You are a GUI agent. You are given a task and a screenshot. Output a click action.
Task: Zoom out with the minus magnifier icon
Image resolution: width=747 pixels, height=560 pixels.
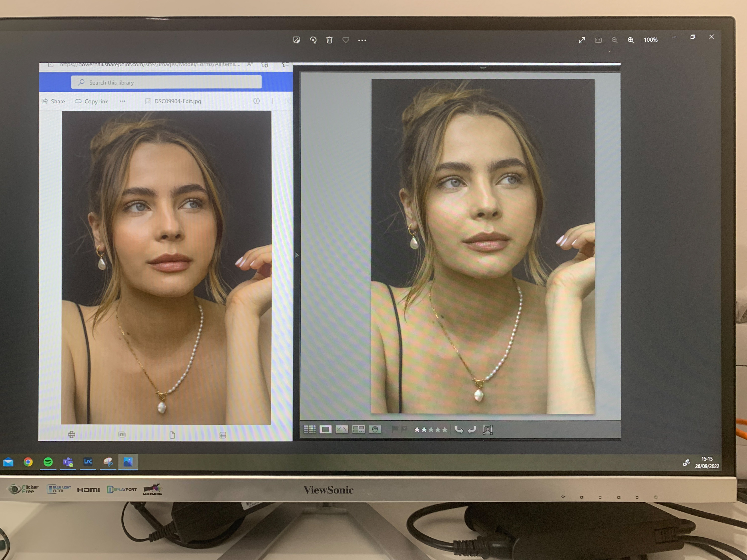coord(614,40)
